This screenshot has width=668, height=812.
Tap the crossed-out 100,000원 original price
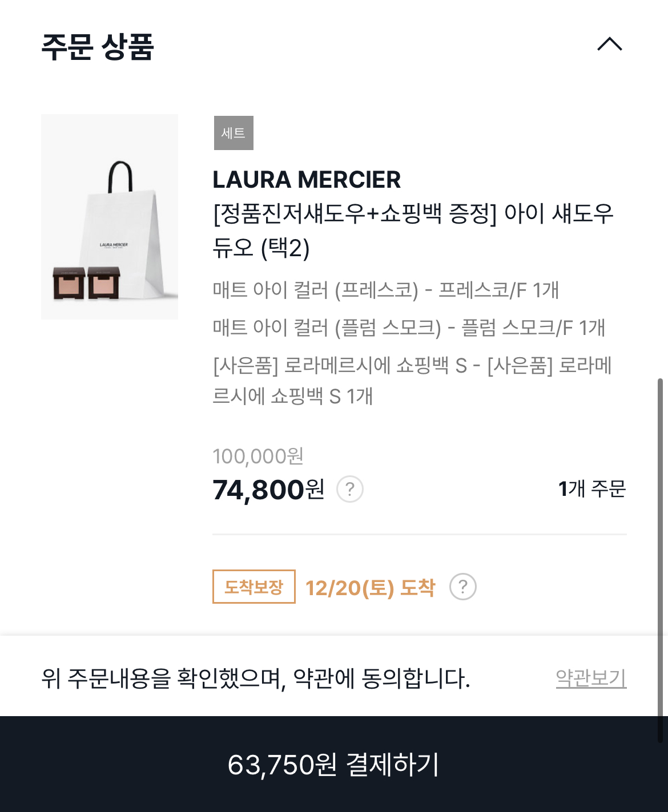pyautogui.click(x=258, y=457)
